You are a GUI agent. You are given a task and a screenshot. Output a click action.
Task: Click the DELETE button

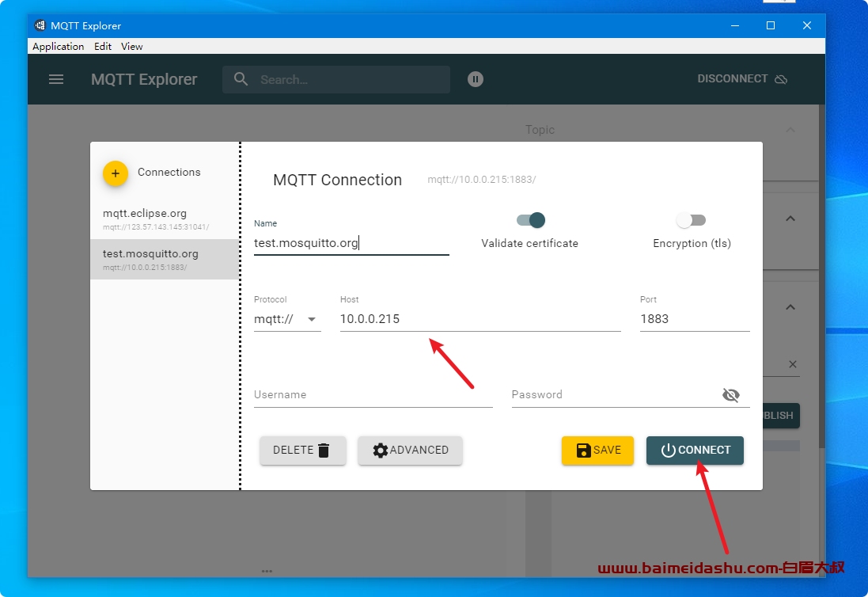303,451
